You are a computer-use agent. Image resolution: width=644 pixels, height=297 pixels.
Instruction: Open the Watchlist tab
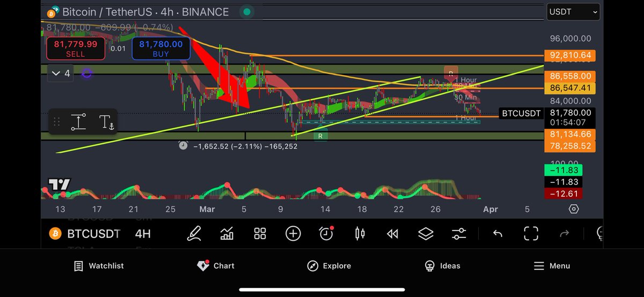[99, 266]
